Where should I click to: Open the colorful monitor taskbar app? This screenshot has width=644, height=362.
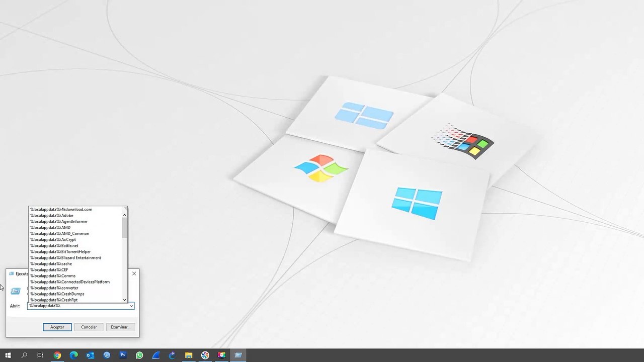pyautogui.click(x=221, y=355)
